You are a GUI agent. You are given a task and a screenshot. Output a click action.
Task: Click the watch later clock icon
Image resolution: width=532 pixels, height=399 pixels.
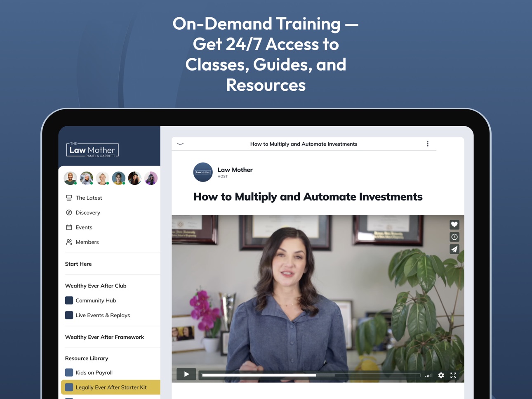454,237
